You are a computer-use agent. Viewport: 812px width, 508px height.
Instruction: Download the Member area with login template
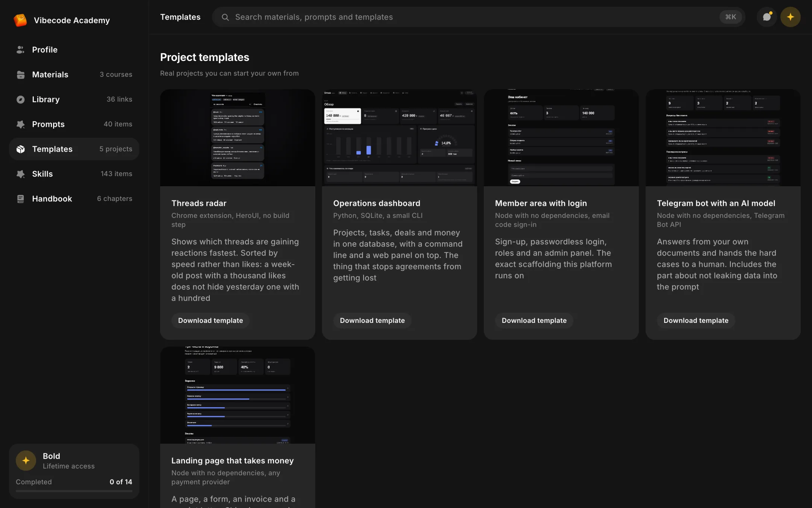[x=534, y=321]
